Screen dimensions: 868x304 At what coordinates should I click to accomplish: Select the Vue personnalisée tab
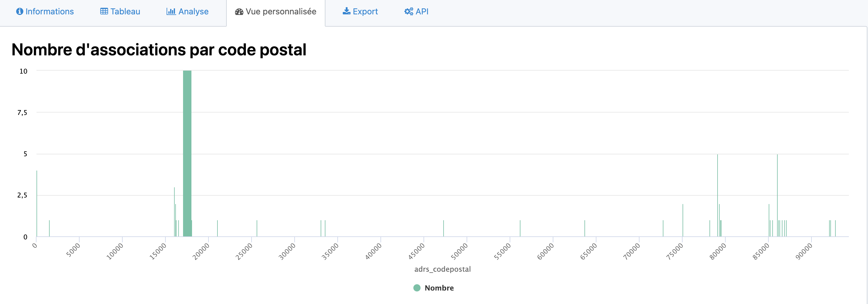coord(281,11)
